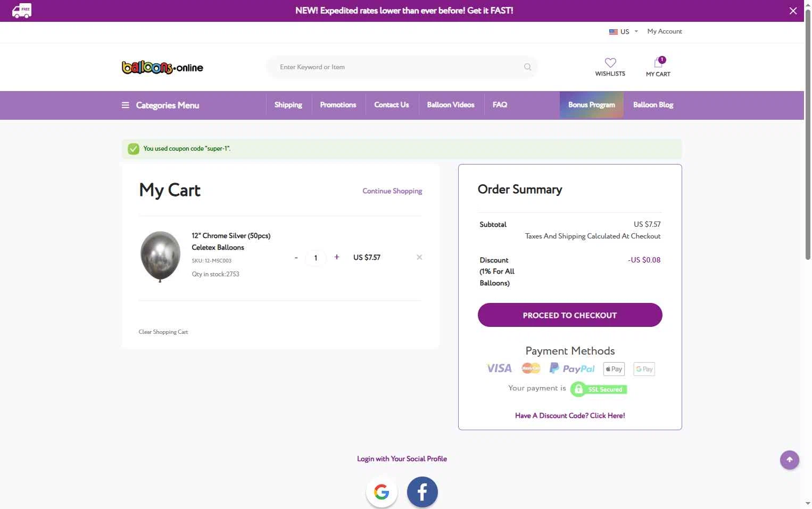Image resolution: width=812 pixels, height=509 pixels.
Task: Click the SSL Secured badge
Action: coord(599,389)
